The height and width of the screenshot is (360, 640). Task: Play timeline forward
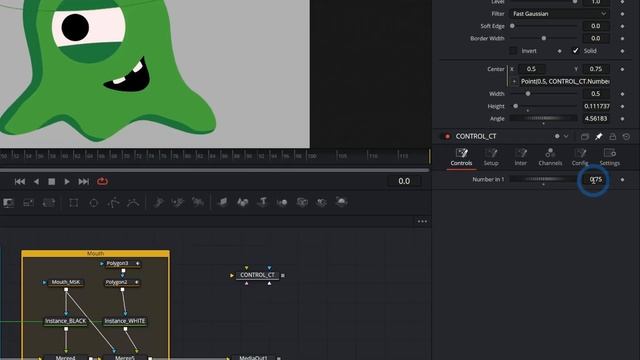click(67, 182)
